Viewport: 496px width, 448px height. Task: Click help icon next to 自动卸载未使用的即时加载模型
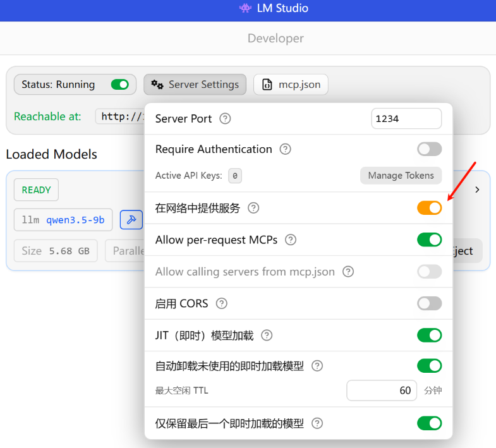click(317, 366)
